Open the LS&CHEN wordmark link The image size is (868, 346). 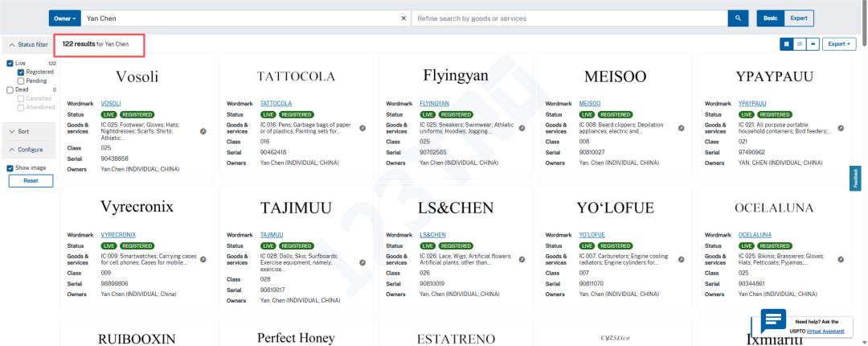click(432, 234)
